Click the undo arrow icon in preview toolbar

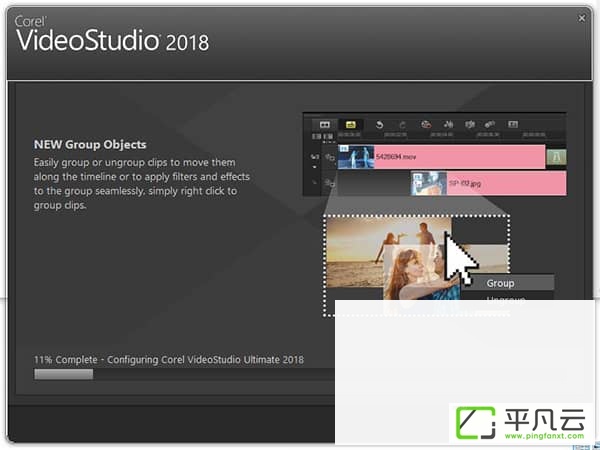click(x=379, y=125)
